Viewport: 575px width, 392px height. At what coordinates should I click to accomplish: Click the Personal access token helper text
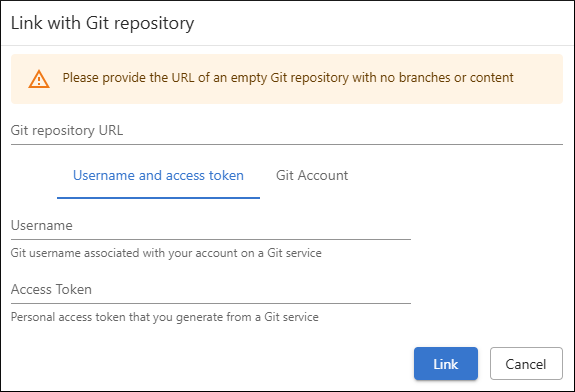coord(165,317)
